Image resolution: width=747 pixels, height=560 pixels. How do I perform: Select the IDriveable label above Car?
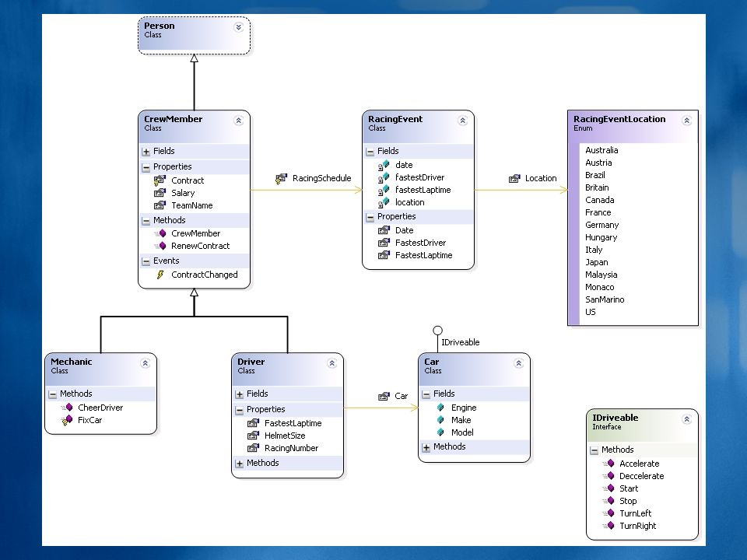460,342
